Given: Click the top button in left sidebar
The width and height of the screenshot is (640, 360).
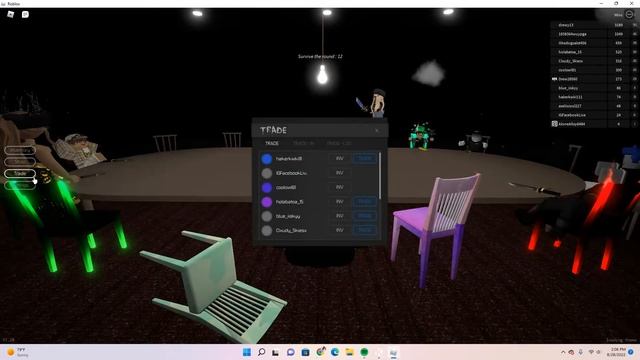Looking at the screenshot, I should 20,150.
